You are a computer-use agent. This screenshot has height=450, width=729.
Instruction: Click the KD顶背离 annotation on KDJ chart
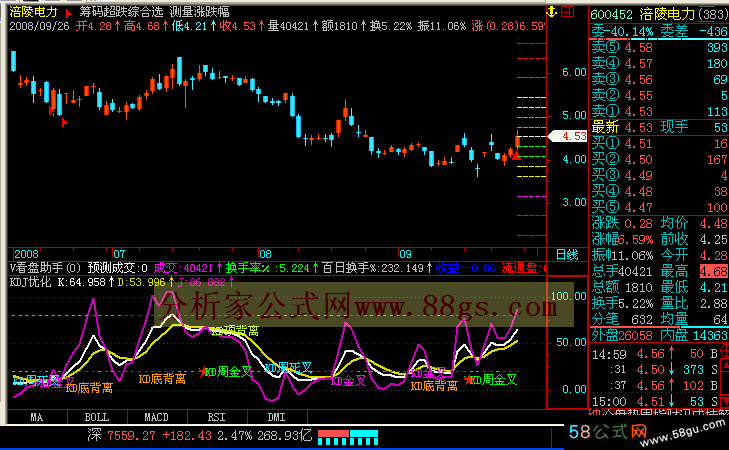click(236, 331)
